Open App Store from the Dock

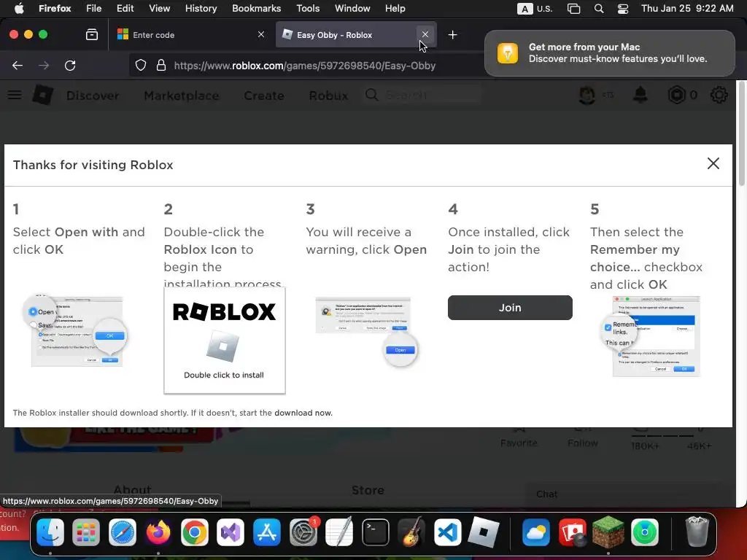(267, 532)
